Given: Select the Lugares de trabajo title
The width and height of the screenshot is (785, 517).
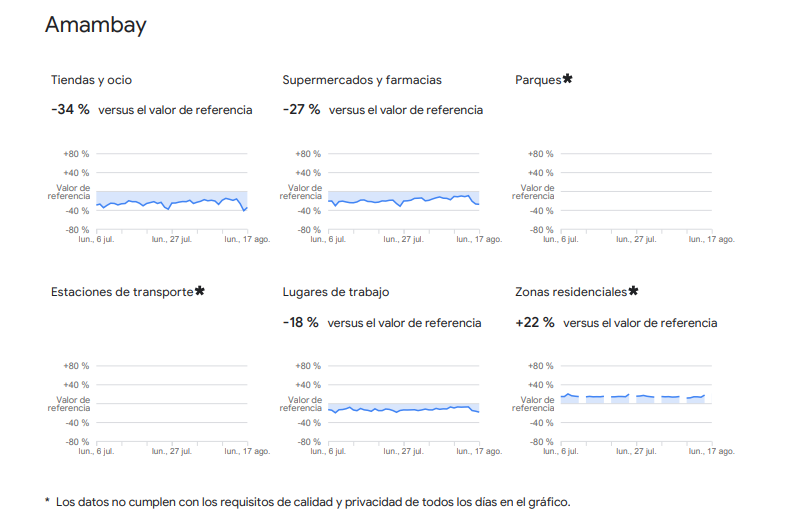Looking at the screenshot, I should click(336, 292).
